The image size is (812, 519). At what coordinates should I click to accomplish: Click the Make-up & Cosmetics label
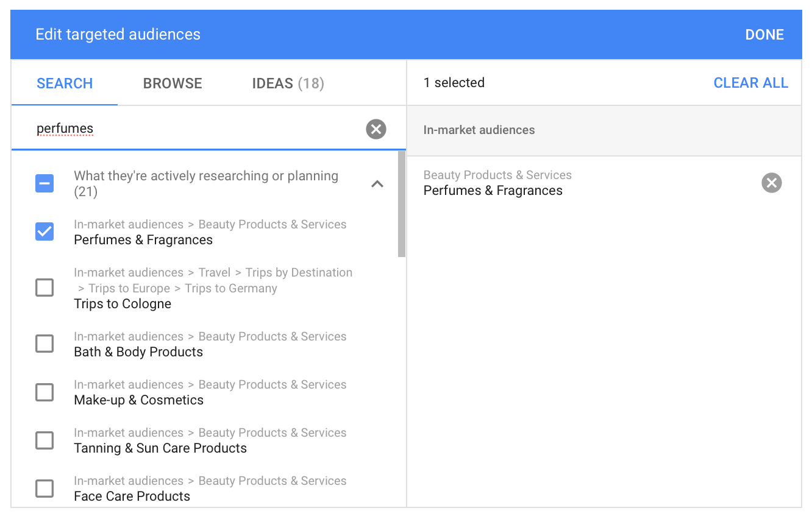[x=139, y=400]
